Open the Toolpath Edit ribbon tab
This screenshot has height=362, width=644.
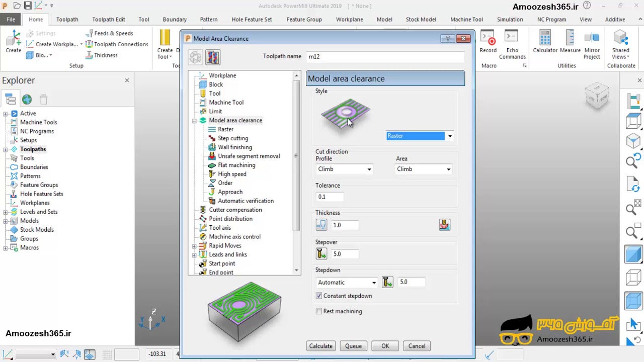(x=109, y=20)
